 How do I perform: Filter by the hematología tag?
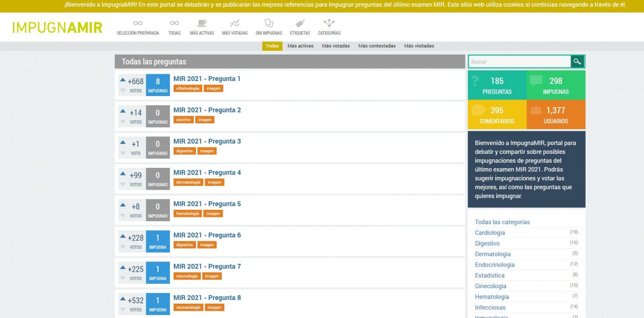[x=188, y=214]
